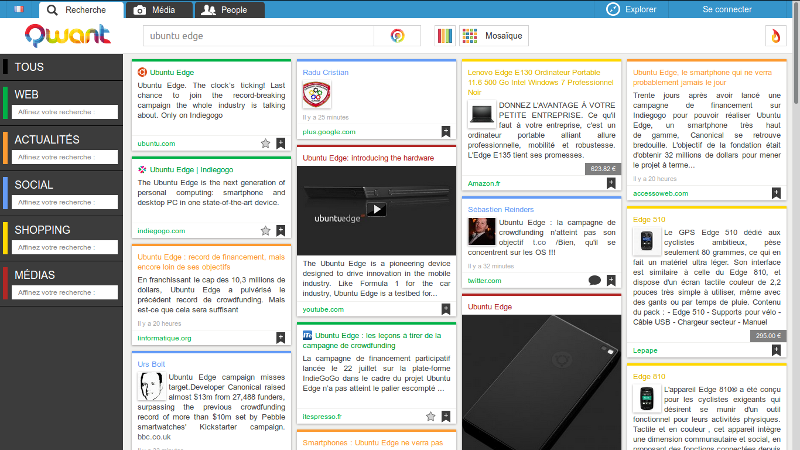Screen dimensions: 800x450
Task: Click the black Ubuntu Edge phone image
Action: point(541,382)
